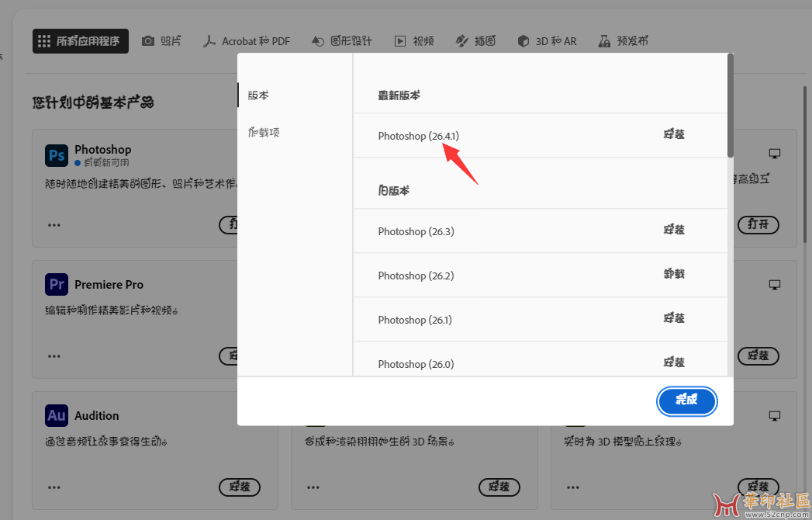The width and height of the screenshot is (812, 520).
Task: Select 版本 in the dialog sidebar
Action: click(258, 95)
